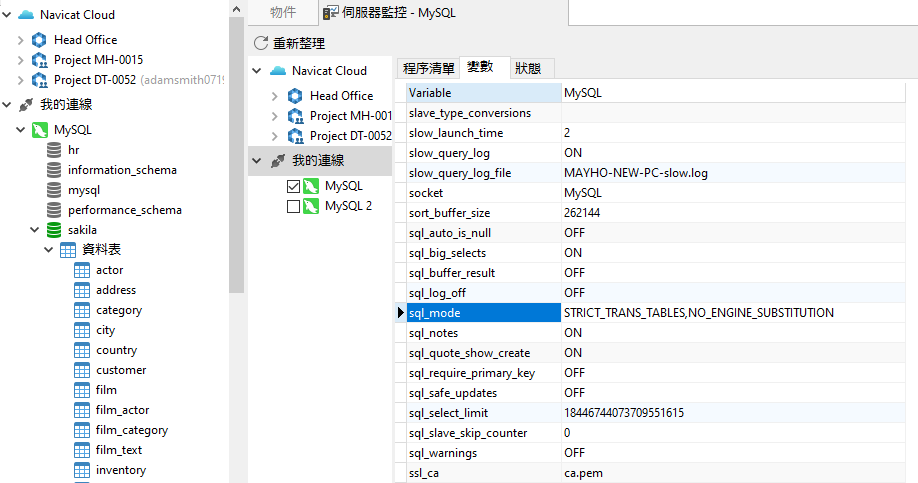This screenshot has width=918, height=483.
Task: Click the ca.pem value cell
Action: pyautogui.click(x=733, y=473)
